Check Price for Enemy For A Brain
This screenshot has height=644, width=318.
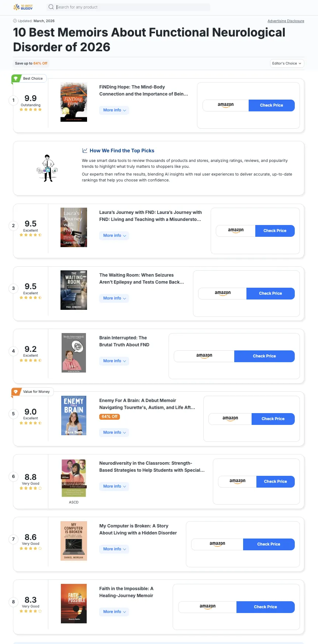[273, 419]
